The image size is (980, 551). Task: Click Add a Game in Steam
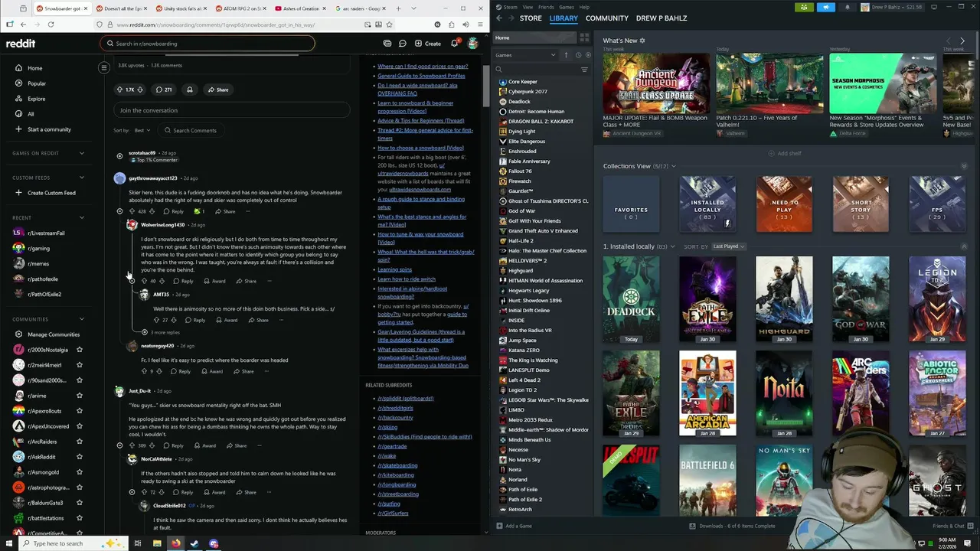[514, 526]
